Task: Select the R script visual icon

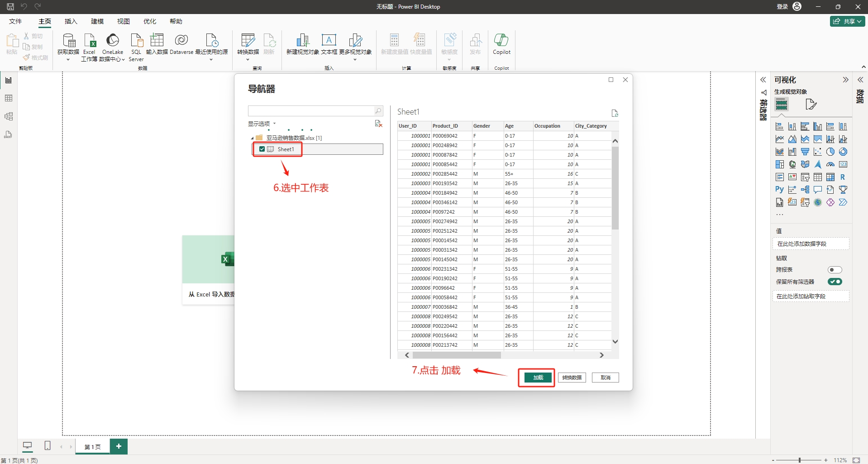Action: (x=843, y=177)
